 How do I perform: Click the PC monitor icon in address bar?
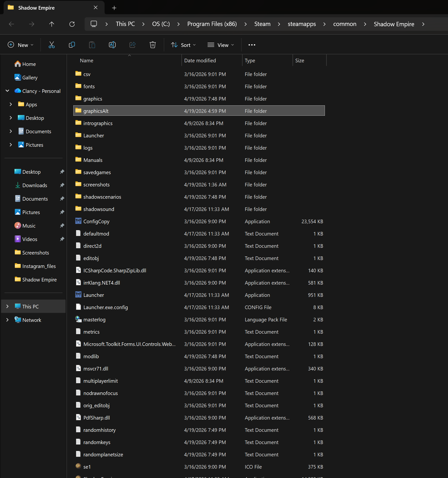(94, 24)
